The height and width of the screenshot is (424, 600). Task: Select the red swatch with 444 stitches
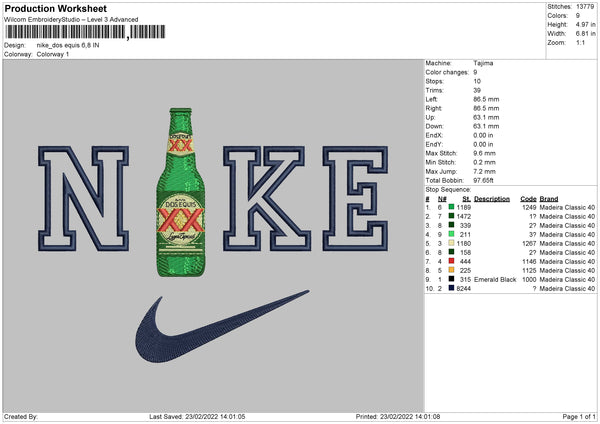[x=451, y=261]
